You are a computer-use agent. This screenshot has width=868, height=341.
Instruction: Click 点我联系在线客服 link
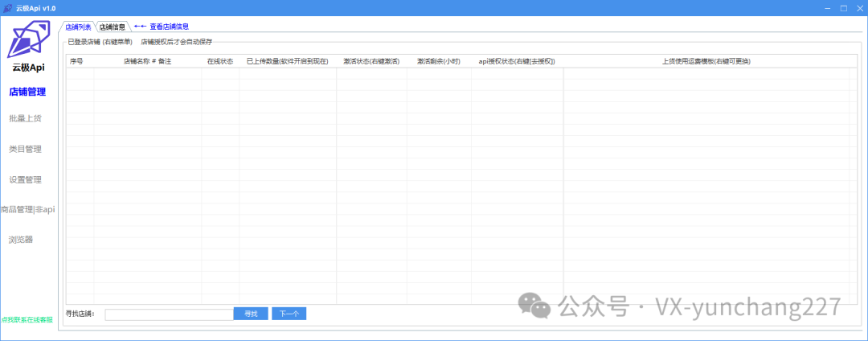point(27,319)
